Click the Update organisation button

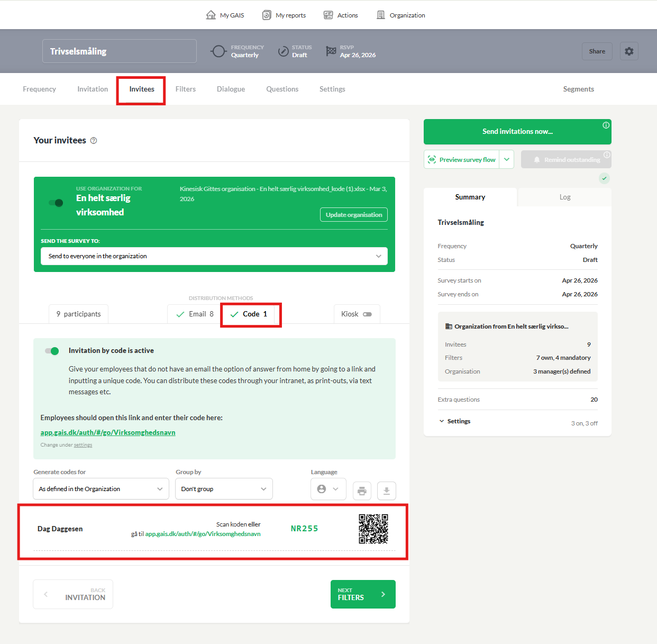pos(354,215)
